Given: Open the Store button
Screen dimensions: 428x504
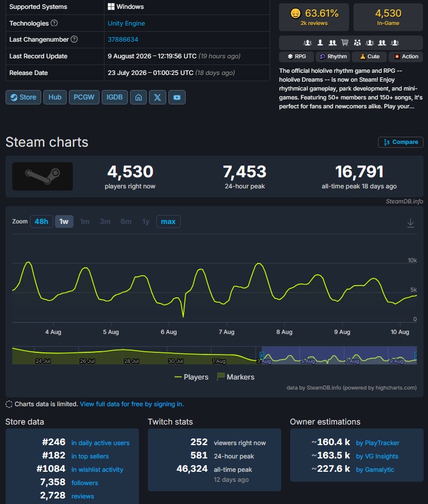Looking at the screenshot, I should [x=23, y=97].
